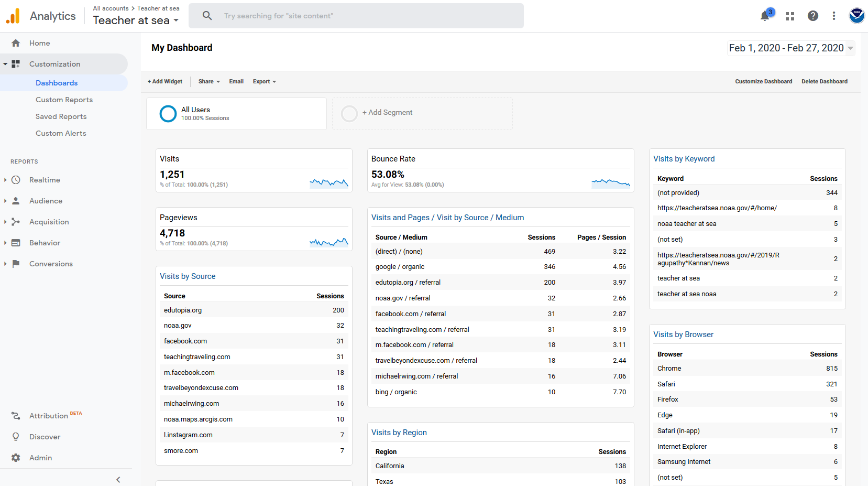Open the Google apps grid icon
This screenshot has height=486, width=868.
tap(789, 16)
